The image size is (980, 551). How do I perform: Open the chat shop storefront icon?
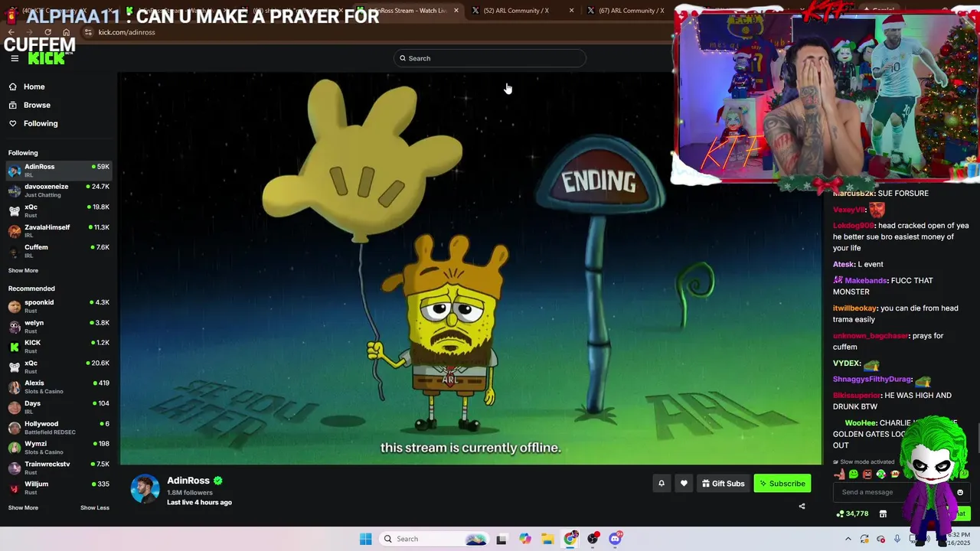pos(883,514)
